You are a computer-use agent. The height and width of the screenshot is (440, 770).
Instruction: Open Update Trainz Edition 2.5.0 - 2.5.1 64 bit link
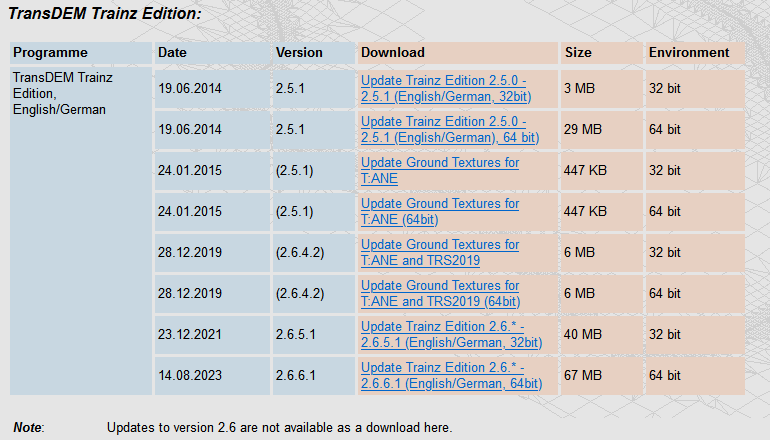coord(450,130)
